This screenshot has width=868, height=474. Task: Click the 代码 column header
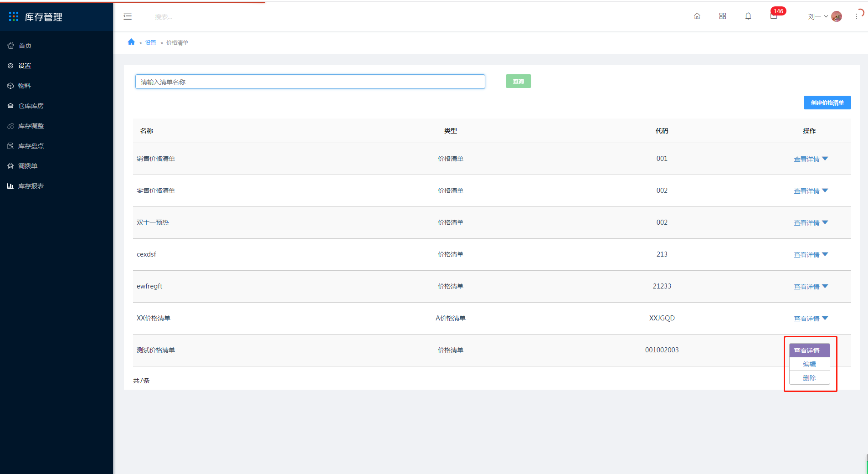(662, 131)
